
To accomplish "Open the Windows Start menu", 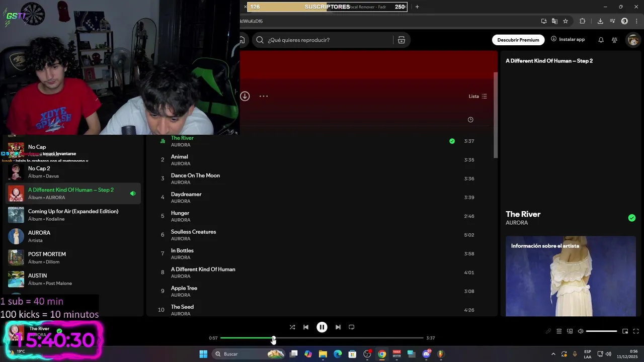I will tap(203, 354).
